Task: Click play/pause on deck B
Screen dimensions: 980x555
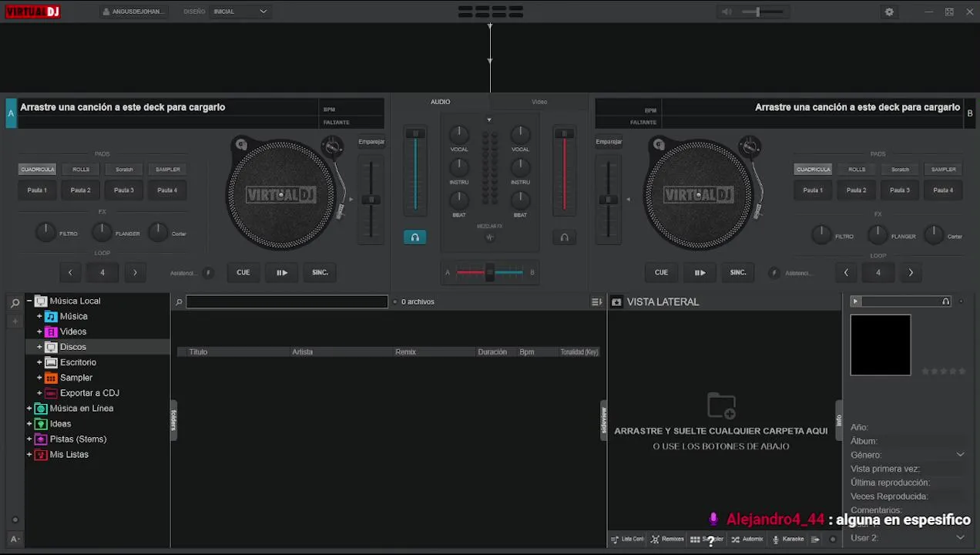Action: point(700,273)
